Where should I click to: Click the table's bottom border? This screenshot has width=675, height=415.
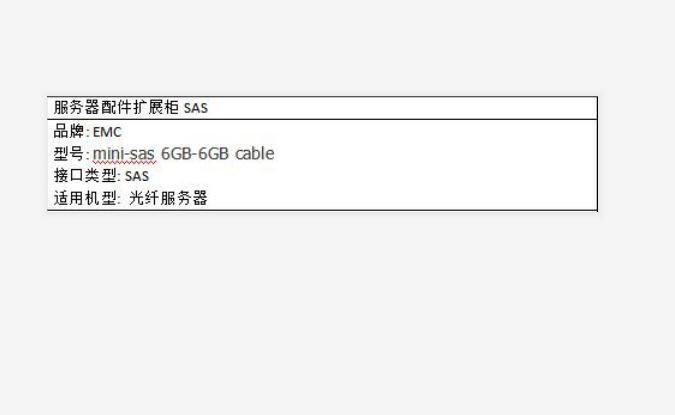point(322,211)
